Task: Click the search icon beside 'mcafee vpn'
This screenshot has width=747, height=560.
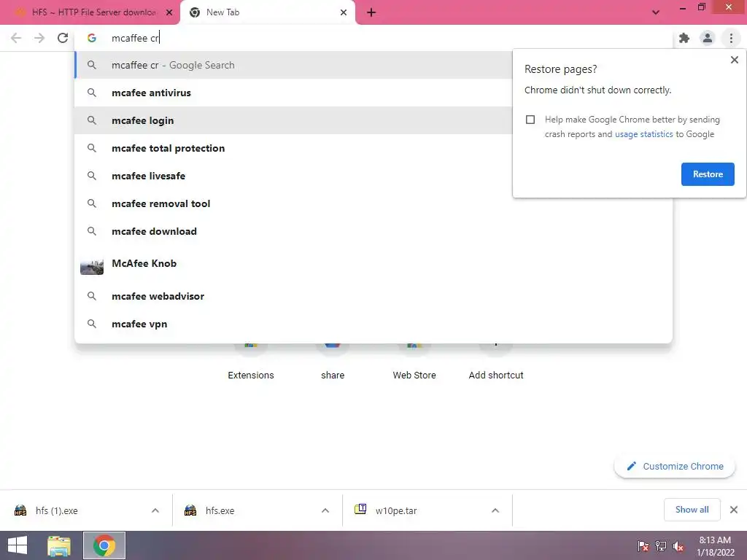Action: (92, 324)
